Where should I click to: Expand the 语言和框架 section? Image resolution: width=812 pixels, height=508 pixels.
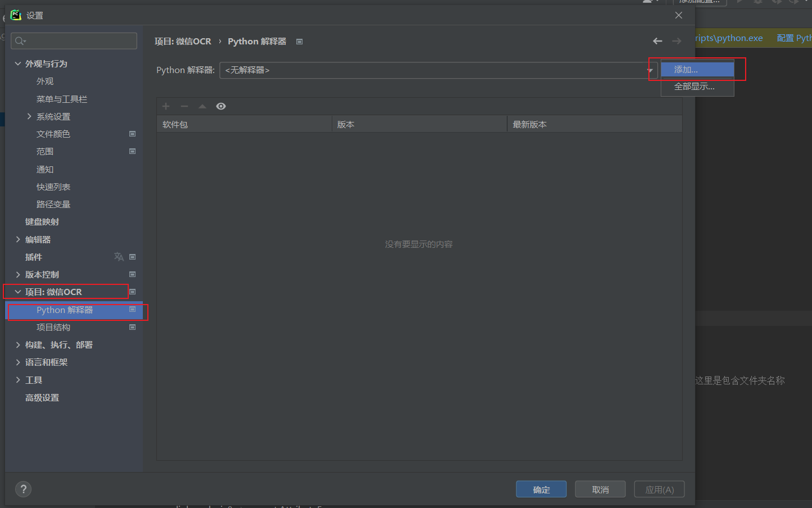coord(18,362)
